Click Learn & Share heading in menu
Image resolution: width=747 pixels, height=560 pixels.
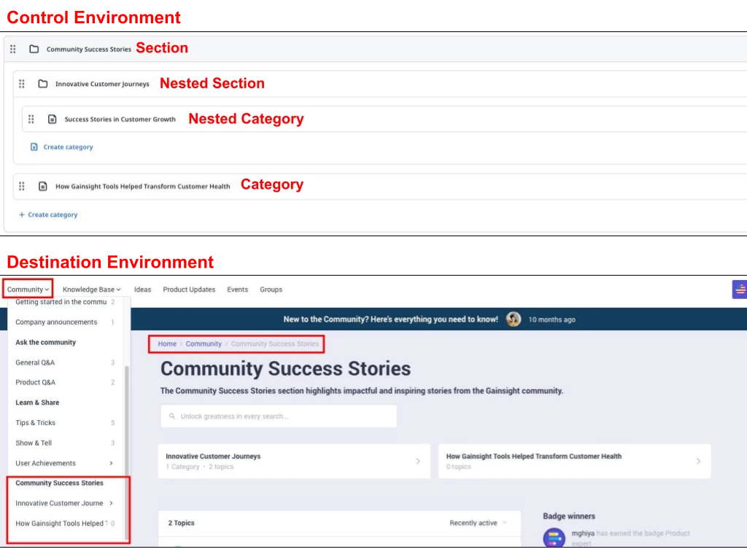37,402
